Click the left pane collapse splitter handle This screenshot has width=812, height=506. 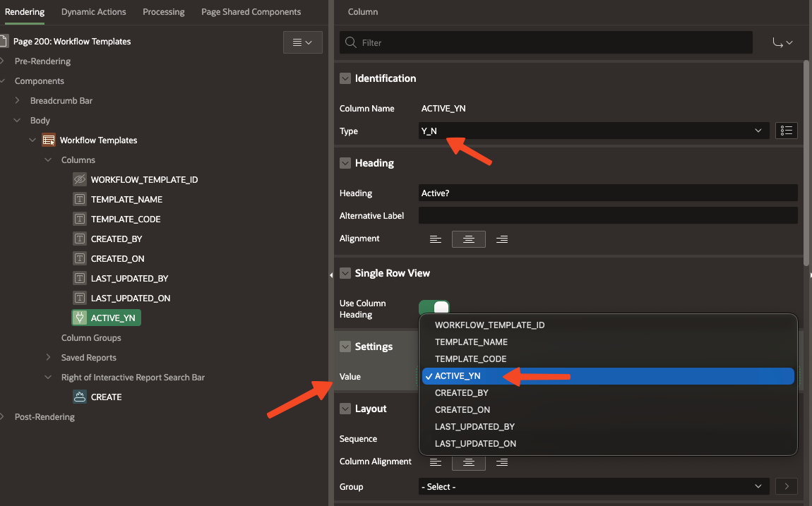pyautogui.click(x=331, y=275)
